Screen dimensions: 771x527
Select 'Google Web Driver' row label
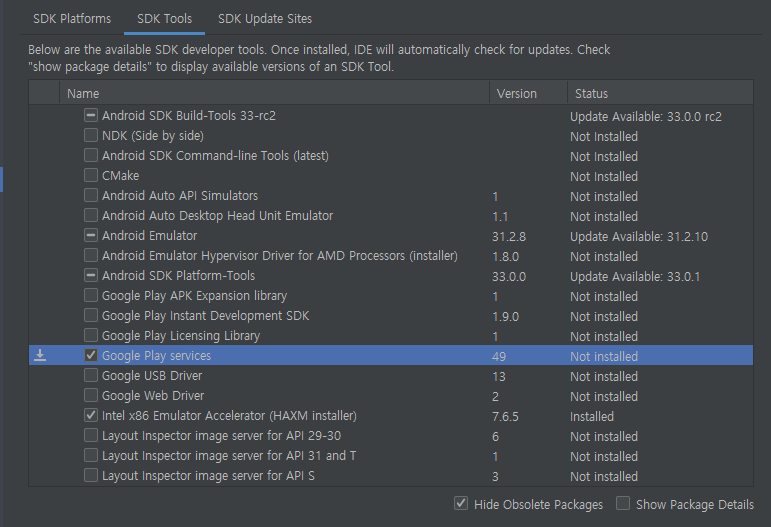click(153, 395)
